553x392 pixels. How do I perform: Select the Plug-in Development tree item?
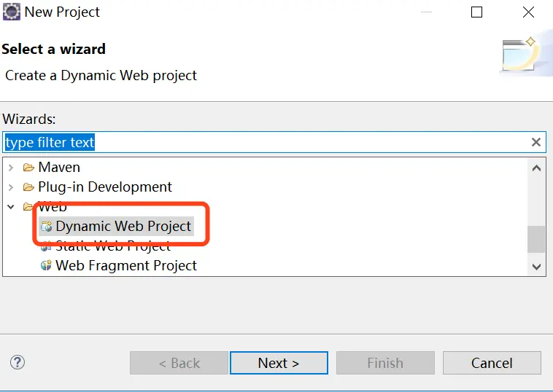click(105, 187)
